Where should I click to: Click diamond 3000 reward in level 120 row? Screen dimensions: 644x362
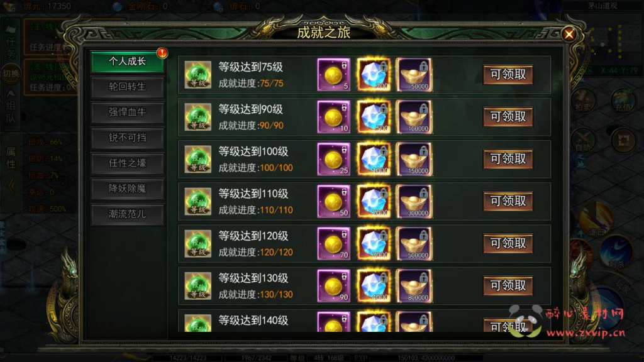[374, 244]
